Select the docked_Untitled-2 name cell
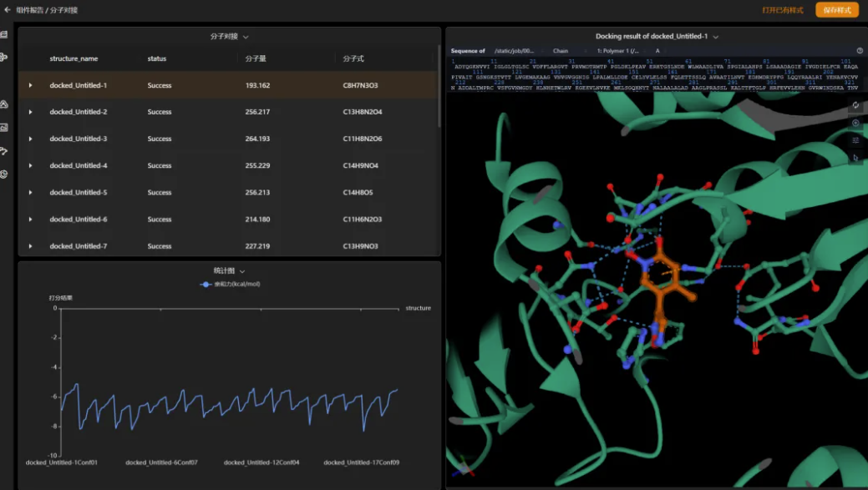The height and width of the screenshot is (490, 868). coord(78,112)
